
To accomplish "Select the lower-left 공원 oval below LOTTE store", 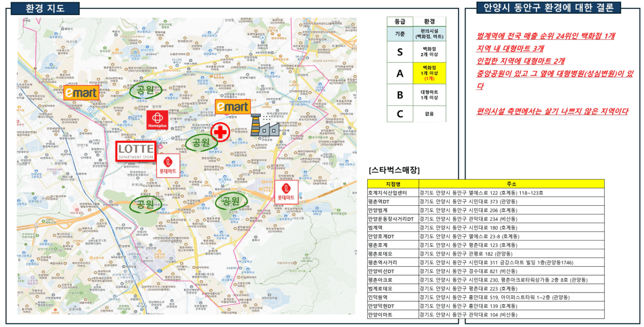I will (145, 204).
